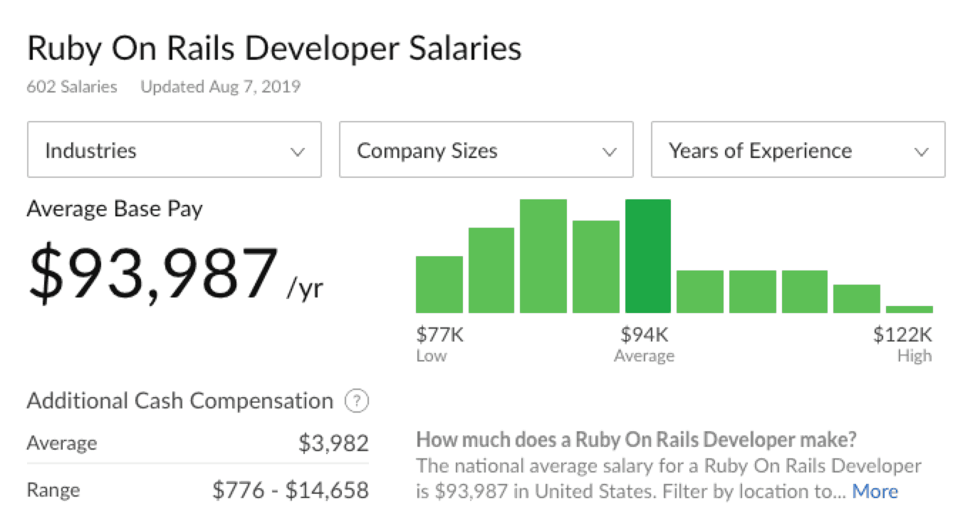Click the Ruby On Rails Developer Salaries heading

click(274, 48)
